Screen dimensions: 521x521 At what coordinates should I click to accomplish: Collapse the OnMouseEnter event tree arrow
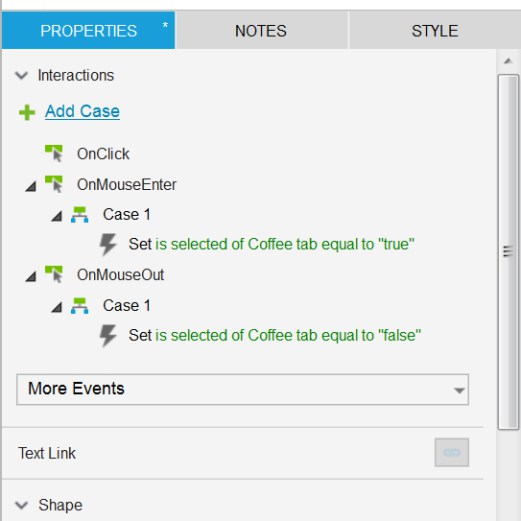(x=31, y=186)
